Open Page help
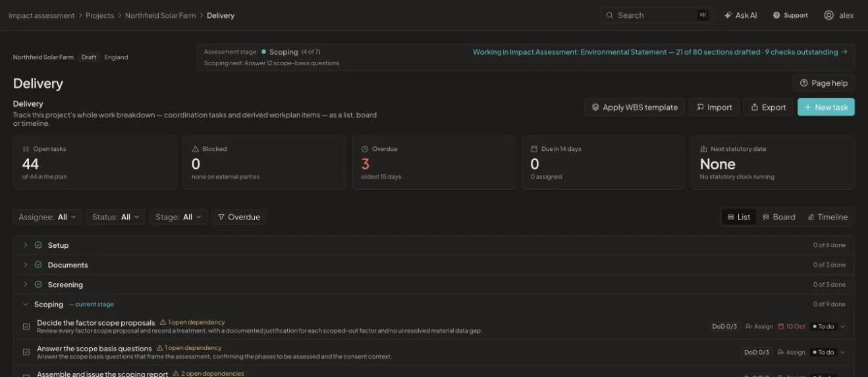This screenshot has width=868, height=377. [x=823, y=83]
